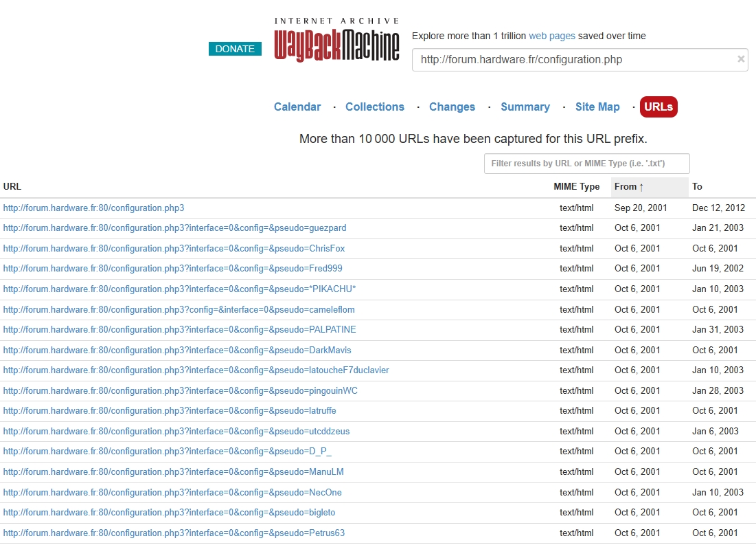
Task: Select the URLs tab
Action: coord(658,107)
